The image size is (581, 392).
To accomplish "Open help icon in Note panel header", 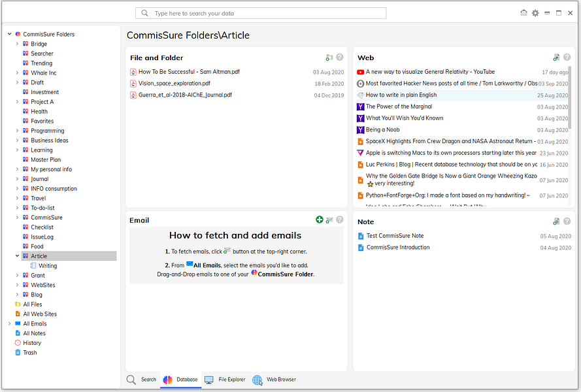I will [567, 221].
